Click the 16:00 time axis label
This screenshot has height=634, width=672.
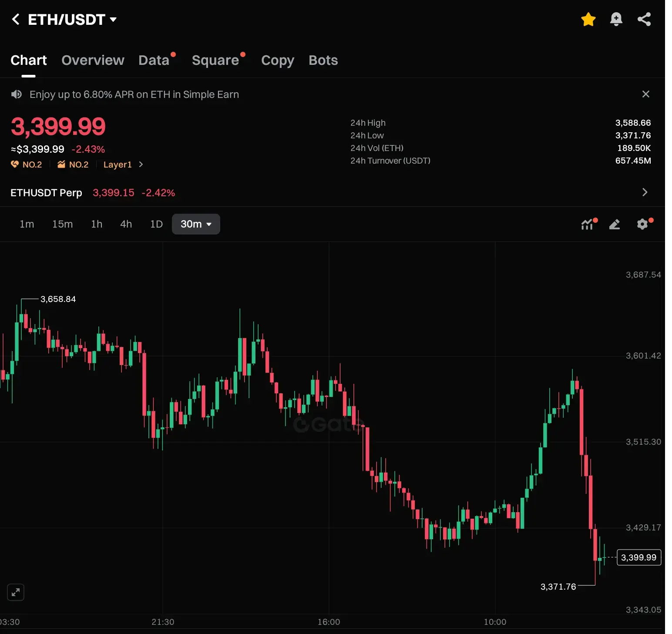329,622
